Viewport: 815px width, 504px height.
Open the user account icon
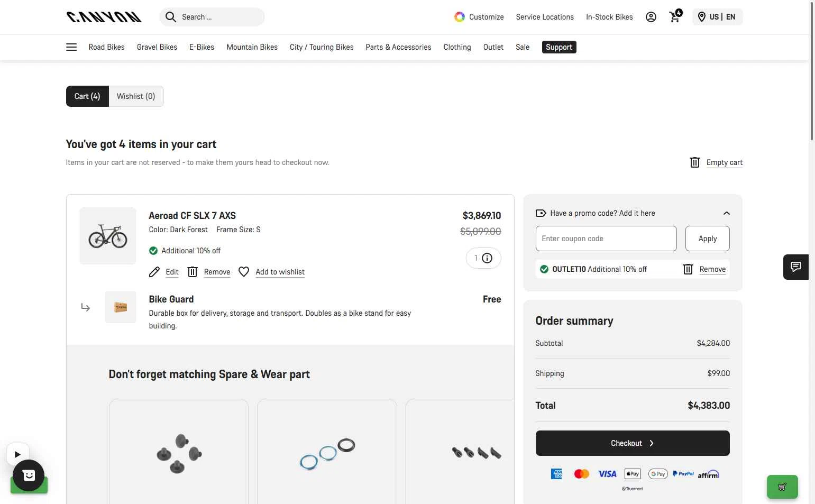(x=651, y=17)
